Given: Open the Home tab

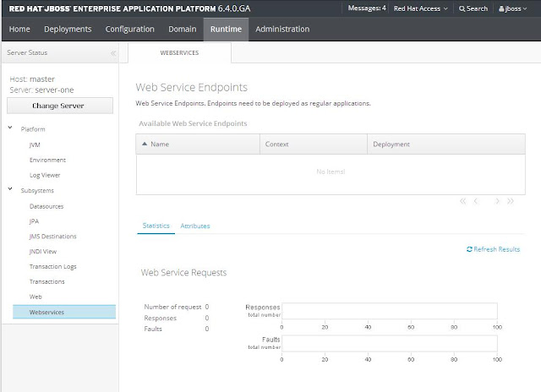Looking at the screenshot, I should click(x=19, y=29).
